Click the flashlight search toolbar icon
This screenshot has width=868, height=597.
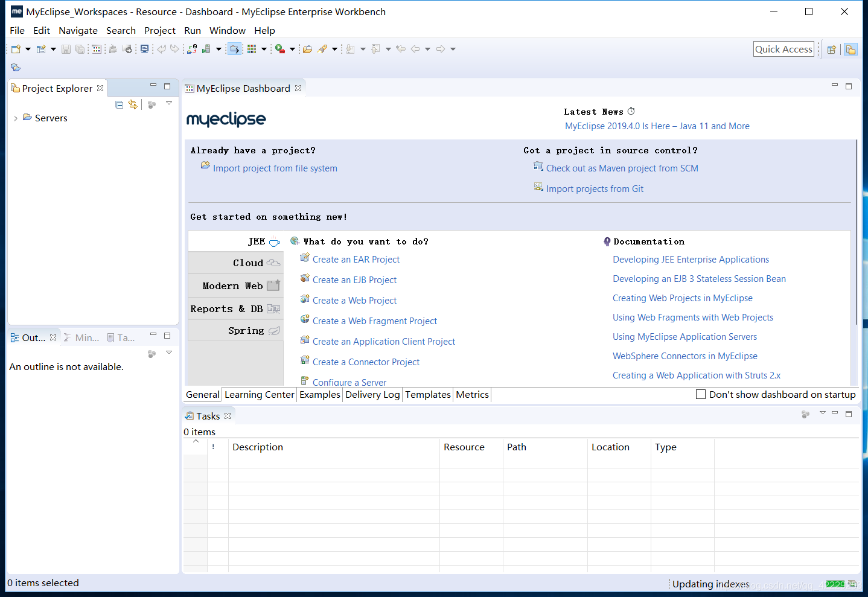point(322,49)
